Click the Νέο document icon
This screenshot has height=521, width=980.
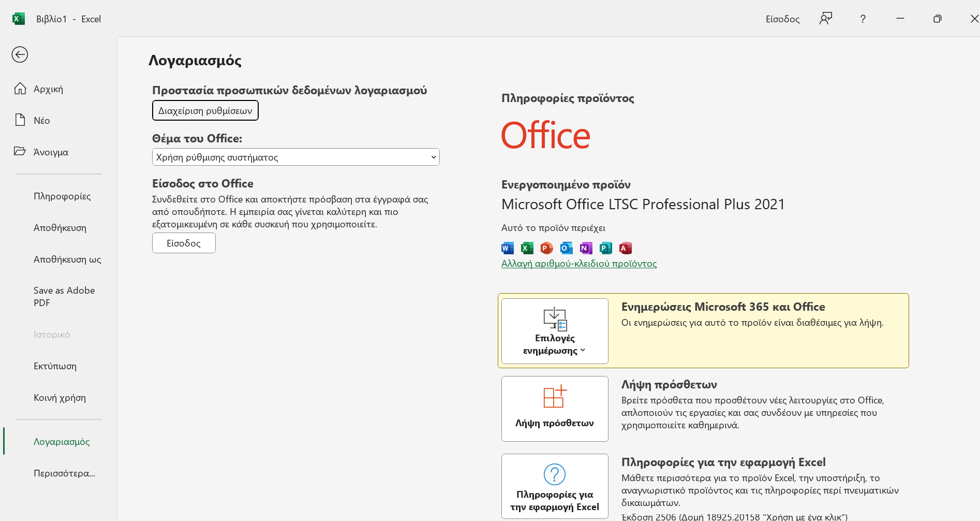click(20, 120)
